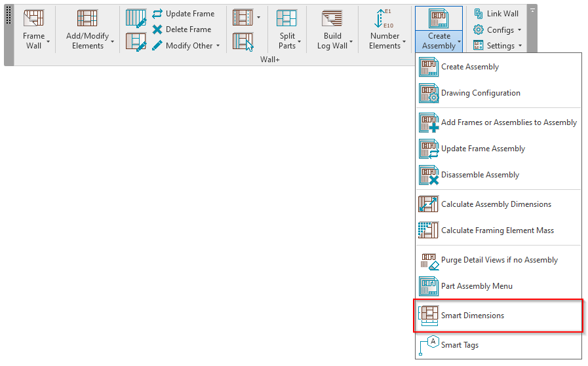
Task: Click the Update Frame Assembly icon
Action: 429,149
